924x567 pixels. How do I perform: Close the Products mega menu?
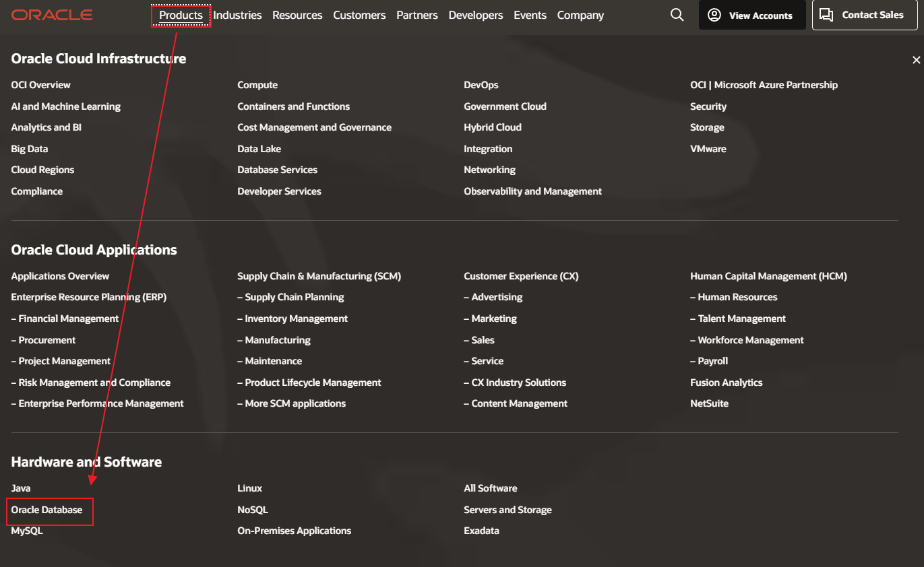tap(916, 60)
